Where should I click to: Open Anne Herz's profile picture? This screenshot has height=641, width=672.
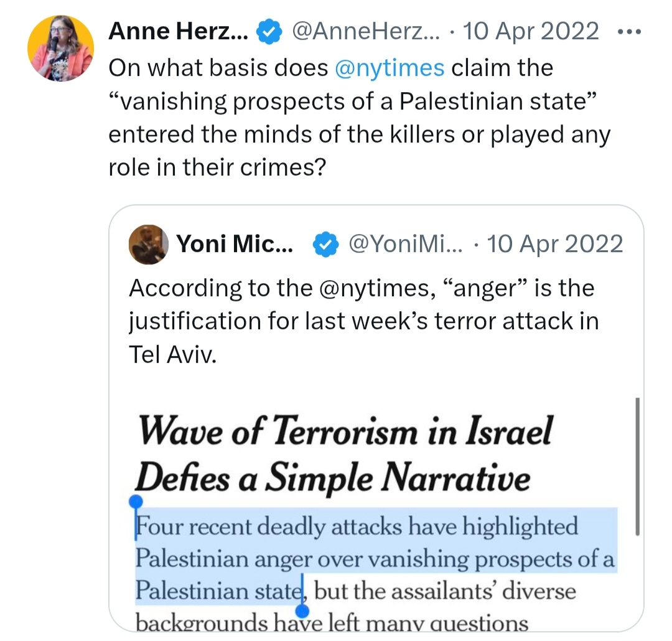[60, 48]
